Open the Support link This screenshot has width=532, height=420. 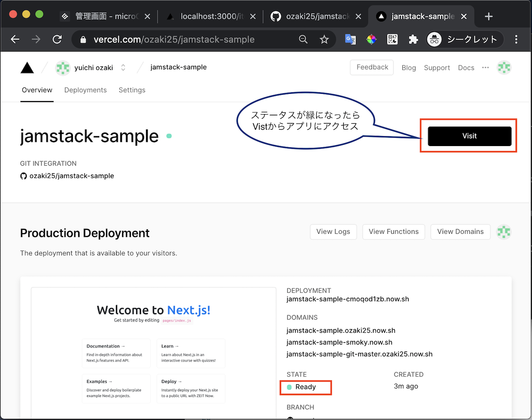coord(437,67)
